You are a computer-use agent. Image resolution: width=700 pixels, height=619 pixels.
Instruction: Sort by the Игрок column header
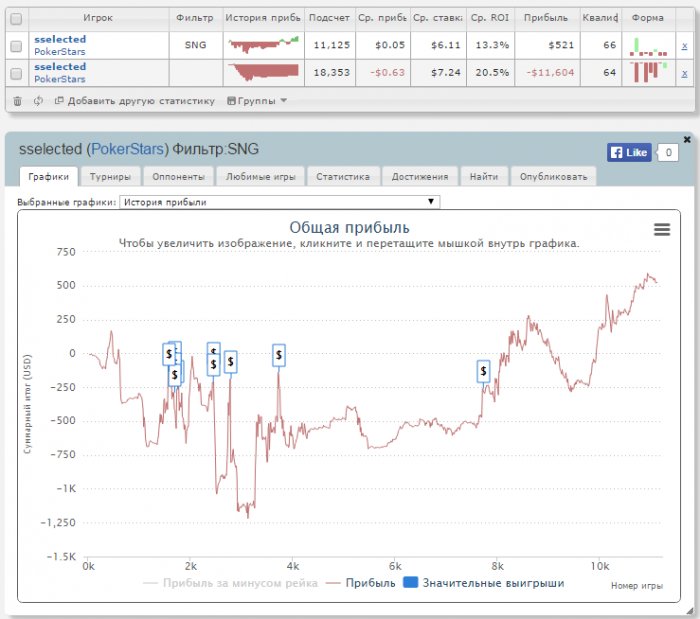[98, 18]
